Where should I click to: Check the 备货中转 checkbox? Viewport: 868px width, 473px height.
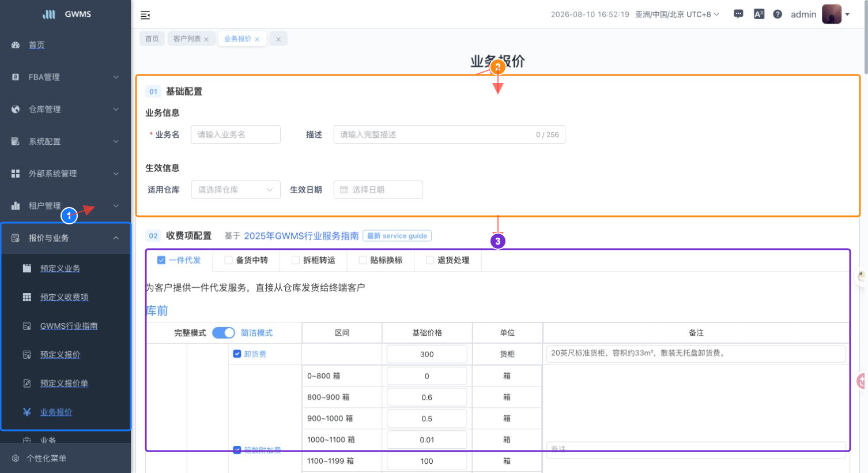point(228,260)
